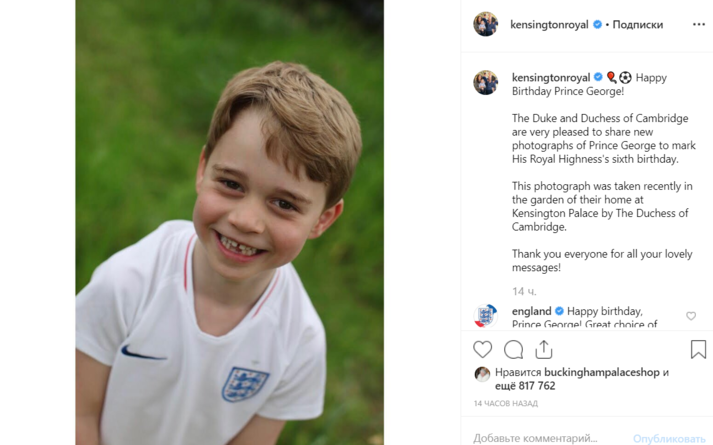Open kensingtonroyal username in the header

tap(550, 24)
